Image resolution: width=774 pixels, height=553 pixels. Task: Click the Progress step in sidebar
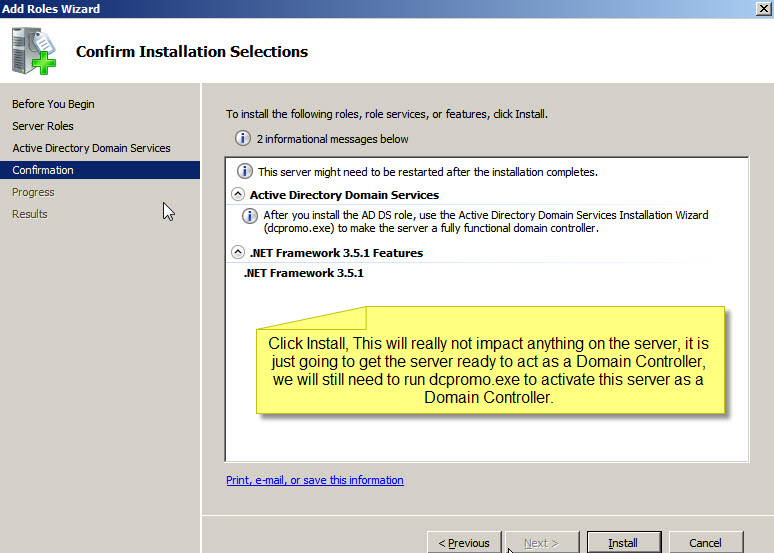pos(33,192)
